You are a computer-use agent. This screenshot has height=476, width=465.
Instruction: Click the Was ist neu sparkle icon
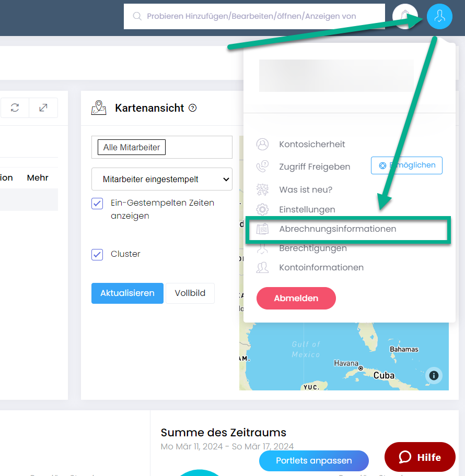[x=262, y=189]
